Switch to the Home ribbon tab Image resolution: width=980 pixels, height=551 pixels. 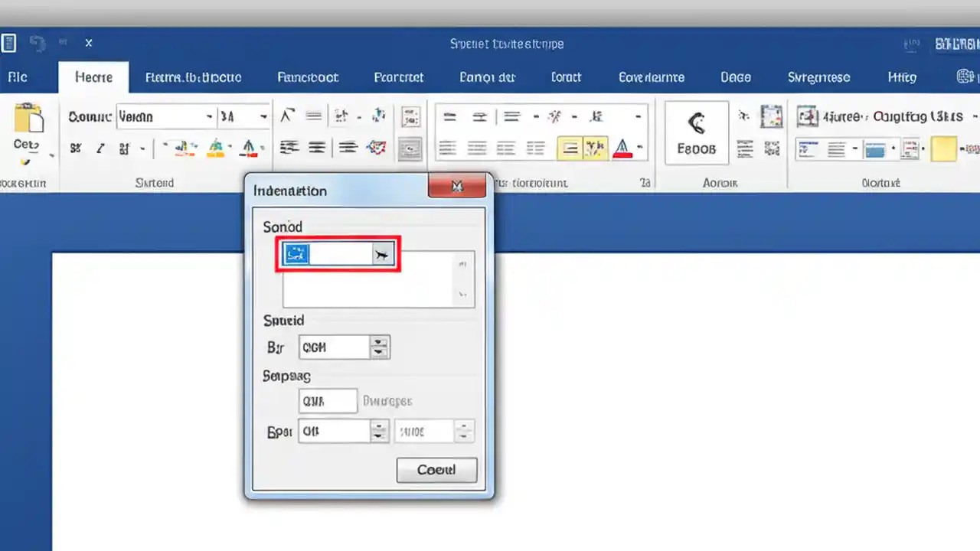(93, 77)
